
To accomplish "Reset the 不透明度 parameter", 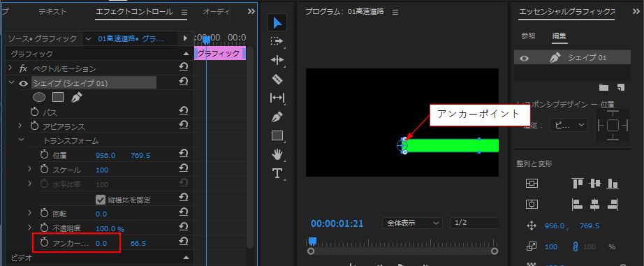I will (x=184, y=228).
